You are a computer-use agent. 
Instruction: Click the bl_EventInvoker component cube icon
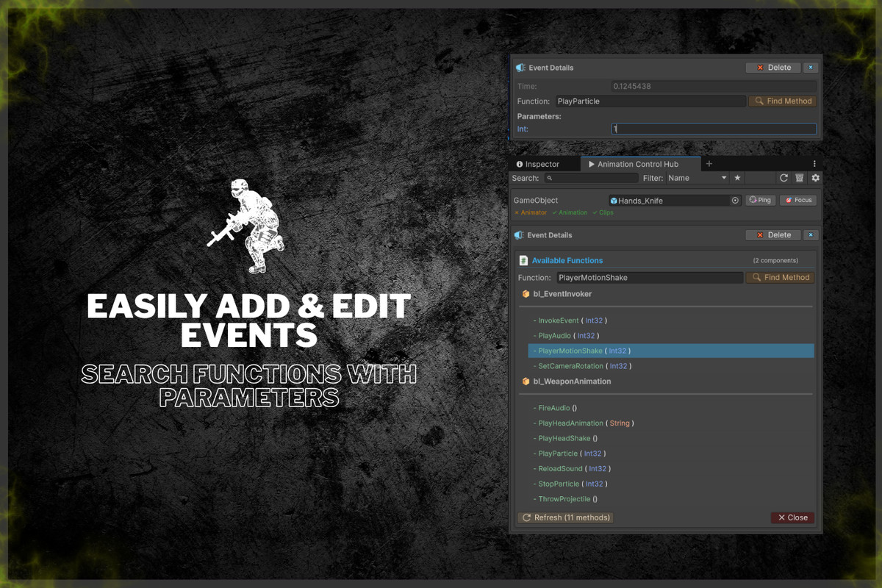pyautogui.click(x=526, y=294)
